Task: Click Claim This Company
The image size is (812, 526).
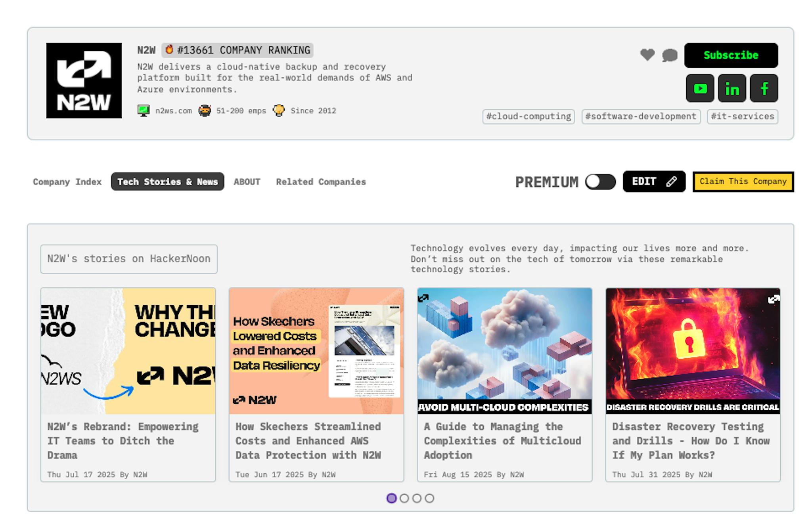Action: (743, 182)
